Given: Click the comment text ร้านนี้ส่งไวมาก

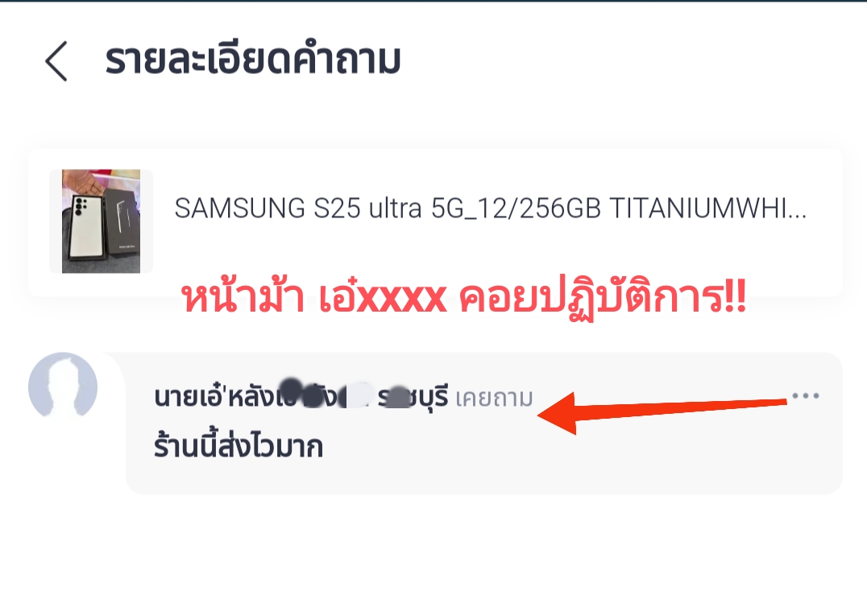Looking at the screenshot, I should (239, 446).
